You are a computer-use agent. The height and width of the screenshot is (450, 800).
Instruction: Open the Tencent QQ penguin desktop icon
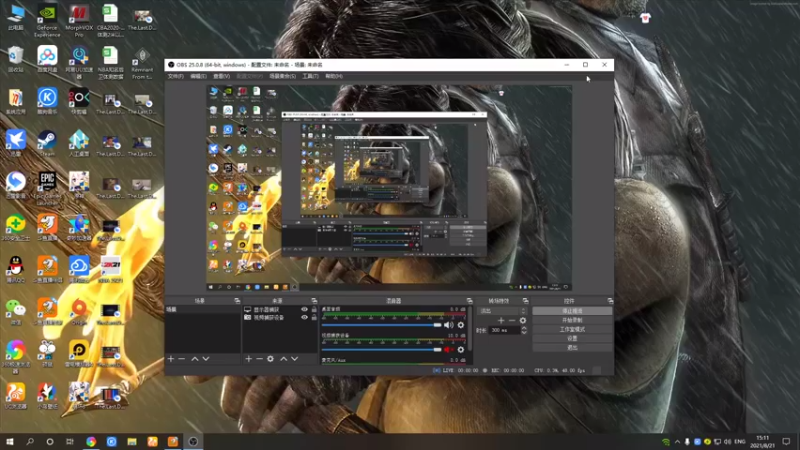click(16, 270)
